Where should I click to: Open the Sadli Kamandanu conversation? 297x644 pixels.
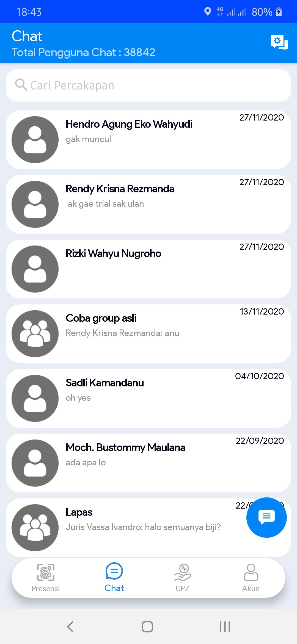click(x=165, y=398)
